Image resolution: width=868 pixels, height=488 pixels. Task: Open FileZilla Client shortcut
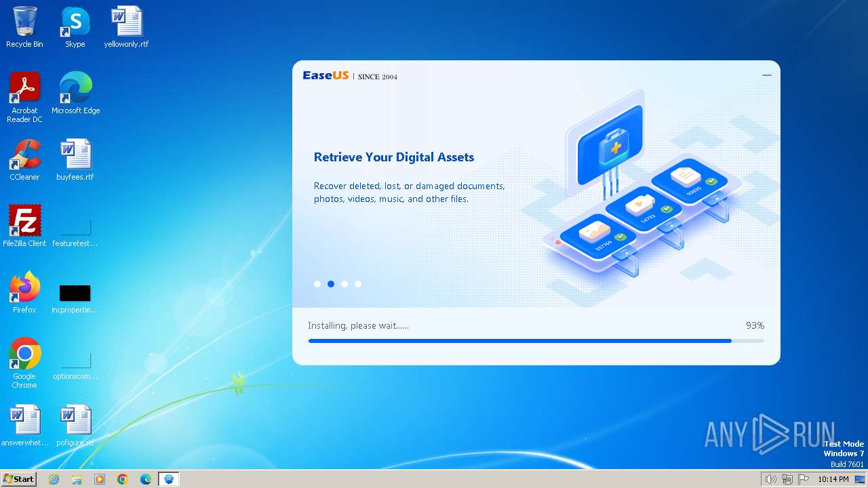pyautogui.click(x=24, y=226)
